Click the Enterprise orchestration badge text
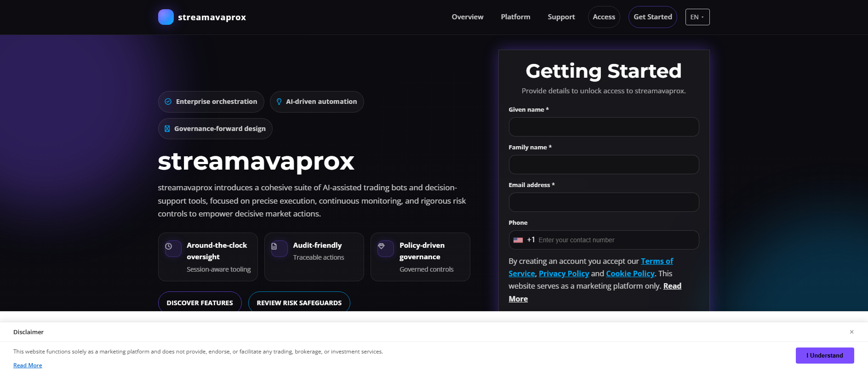This screenshot has width=868, height=376. 217,102
